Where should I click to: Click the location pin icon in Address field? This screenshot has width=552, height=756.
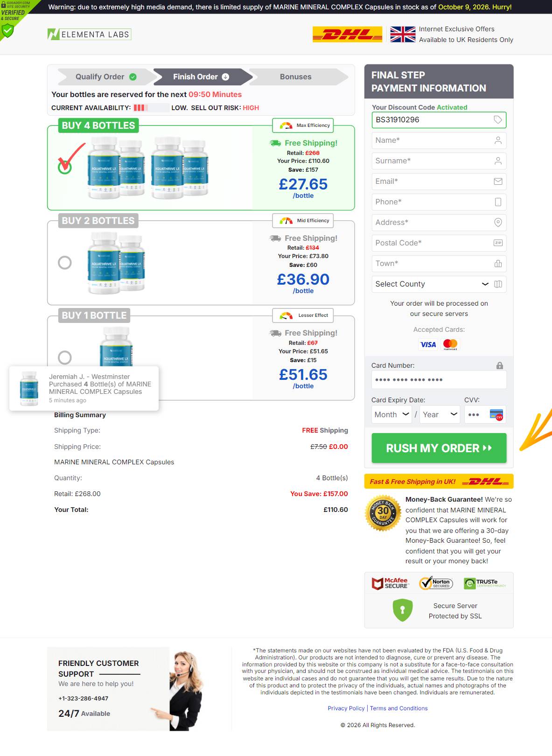click(498, 223)
